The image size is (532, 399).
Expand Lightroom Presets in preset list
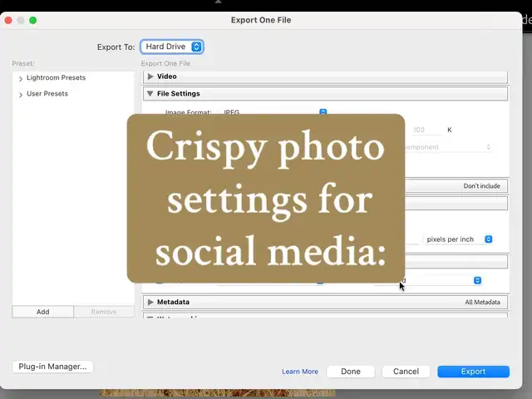21,78
